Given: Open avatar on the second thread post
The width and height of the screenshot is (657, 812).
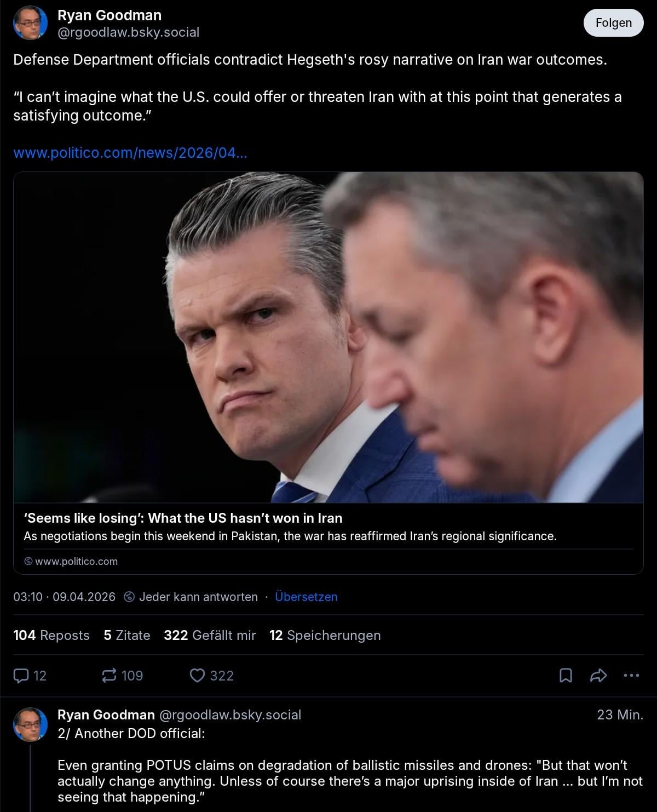Looking at the screenshot, I should [x=30, y=724].
